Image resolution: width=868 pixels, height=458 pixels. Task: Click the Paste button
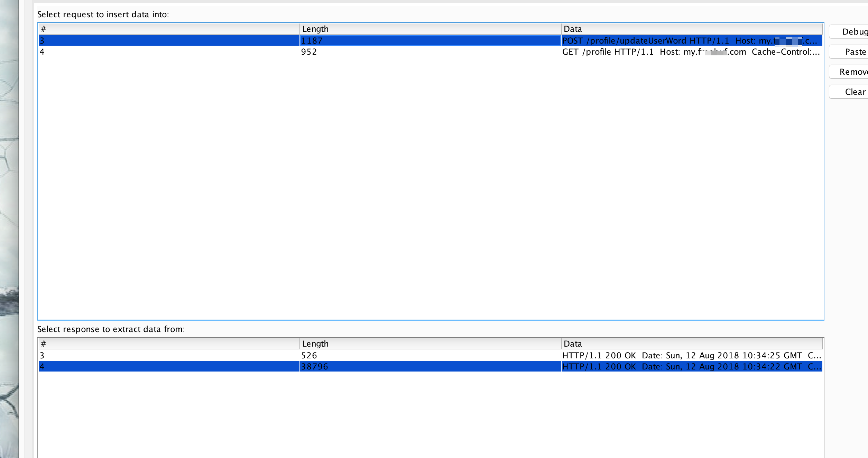851,52
